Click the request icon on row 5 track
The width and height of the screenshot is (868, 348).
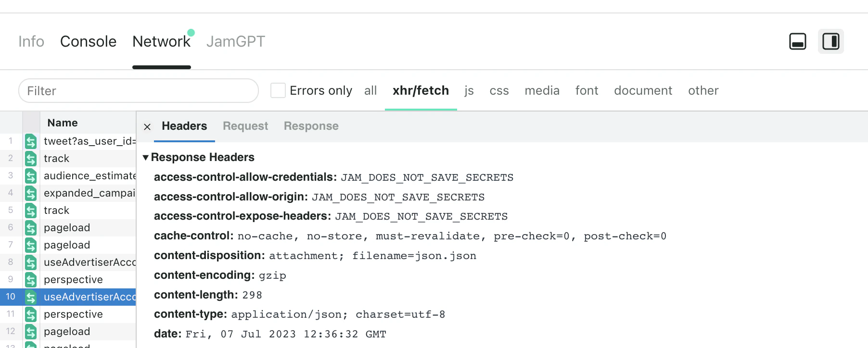point(31,211)
